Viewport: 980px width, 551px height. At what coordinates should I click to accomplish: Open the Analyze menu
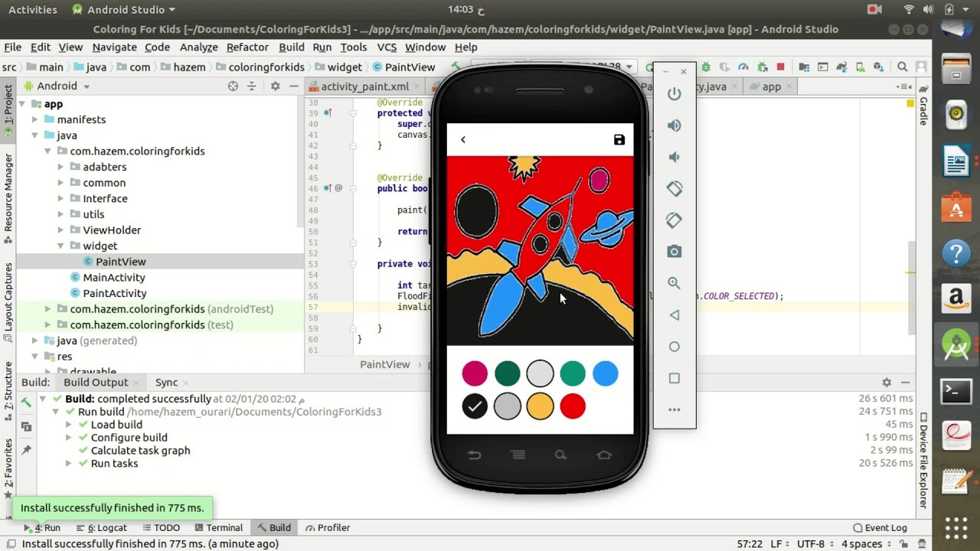[x=198, y=47]
